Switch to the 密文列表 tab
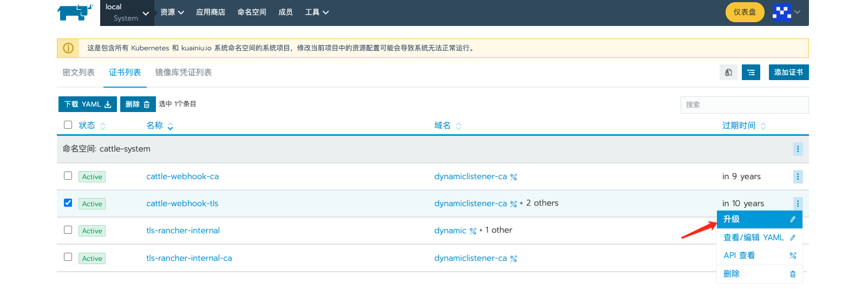Image resolution: width=868 pixels, height=289 pixels. 79,73
